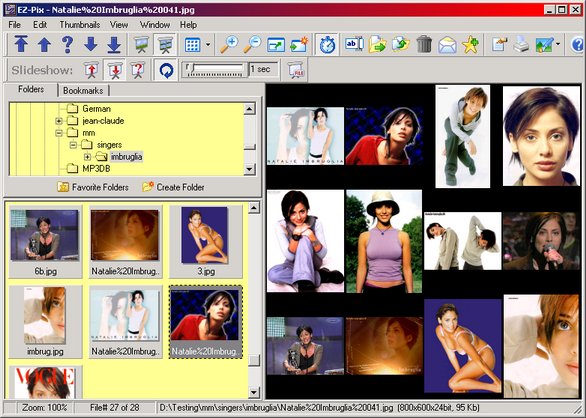Click the EZ-Pix application icon in title bar
Image resolution: width=586 pixels, height=418 pixels.
pyautogui.click(x=9, y=9)
